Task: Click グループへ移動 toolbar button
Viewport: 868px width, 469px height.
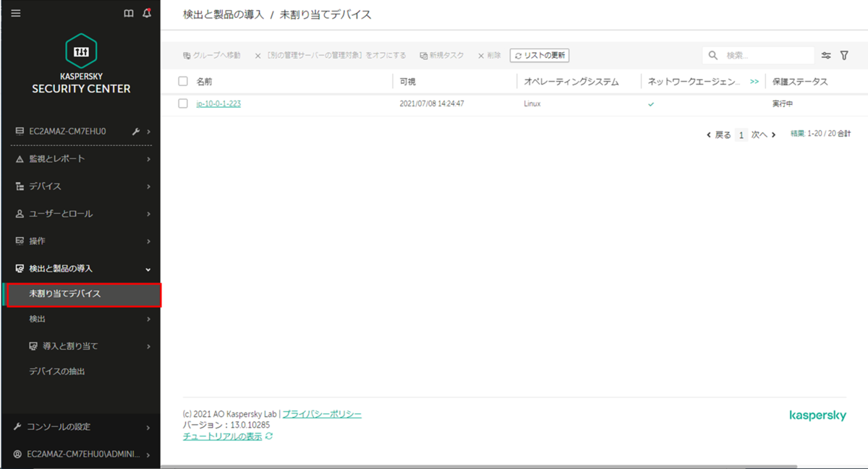Action: pos(211,56)
